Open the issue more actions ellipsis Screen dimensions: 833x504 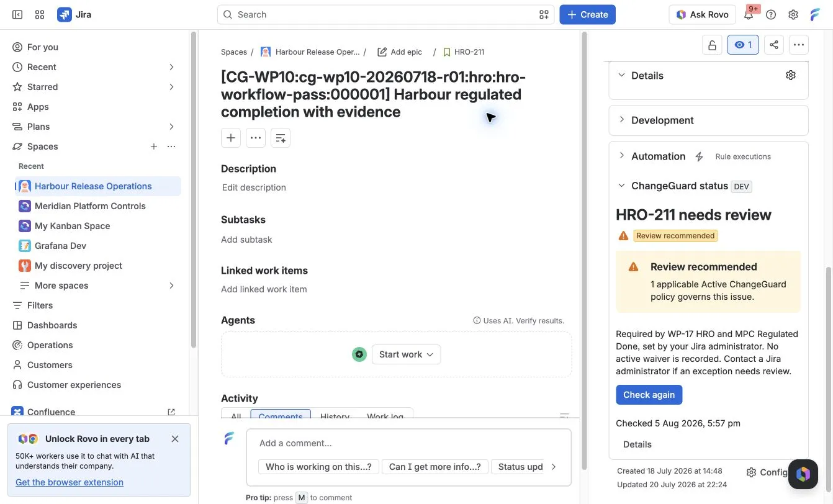pyautogui.click(x=799, y=45)
